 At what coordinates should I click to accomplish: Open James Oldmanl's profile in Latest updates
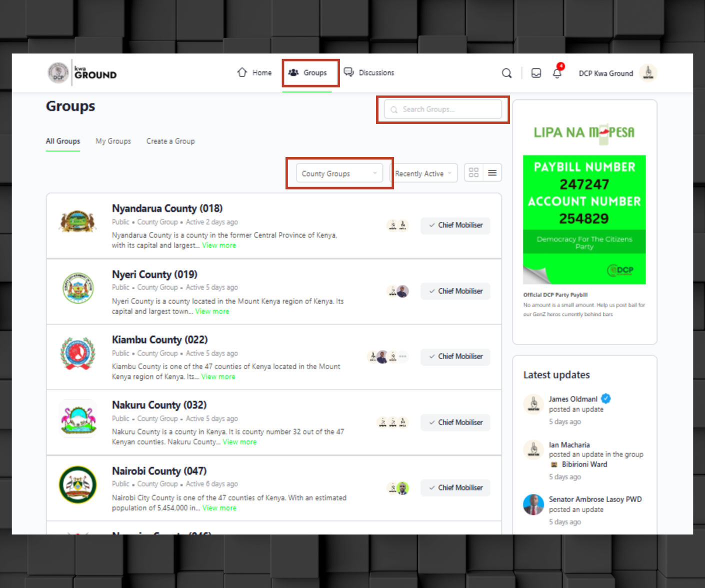(x=573, y=399)
